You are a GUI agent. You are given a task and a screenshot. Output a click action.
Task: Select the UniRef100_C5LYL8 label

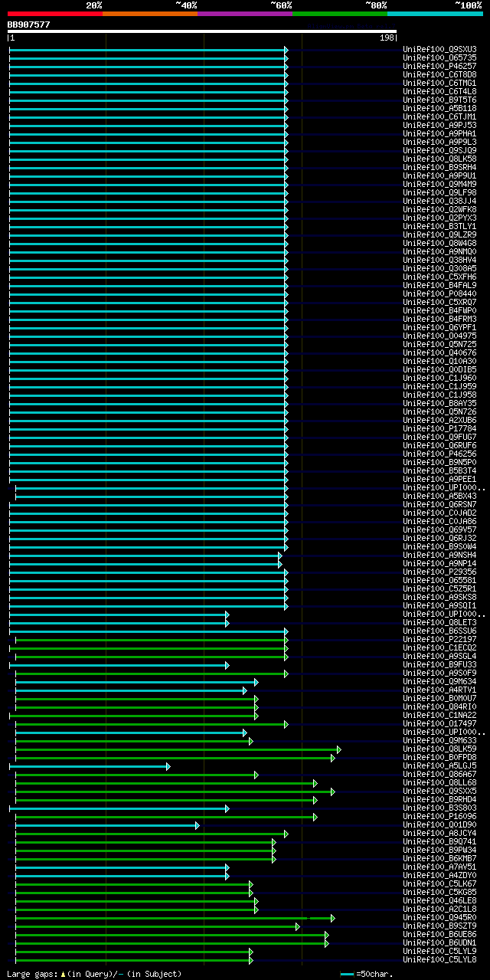pos(439,959)
